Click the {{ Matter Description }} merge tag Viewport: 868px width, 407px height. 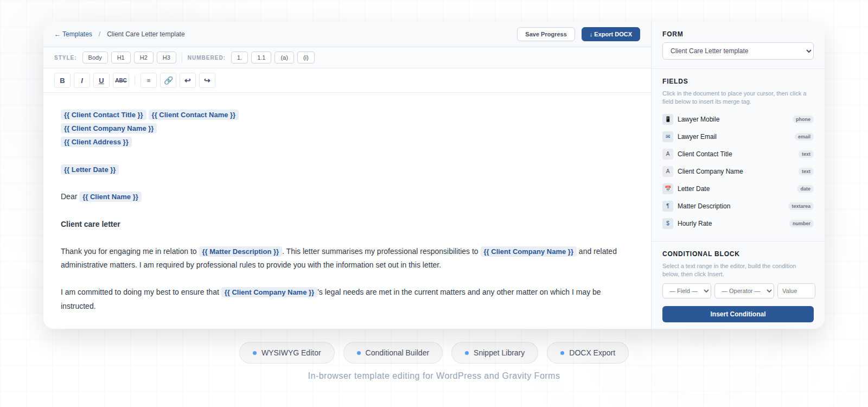pyautogui.click(x=240, y=252)
